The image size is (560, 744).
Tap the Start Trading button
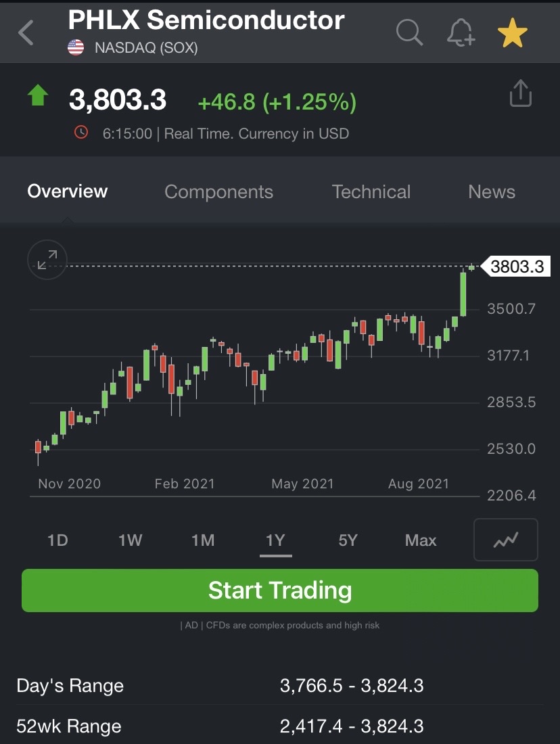[280, 590]
